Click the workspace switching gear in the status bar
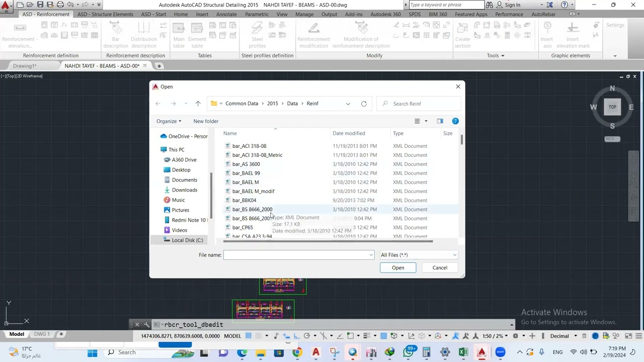 tap(515, 336)
